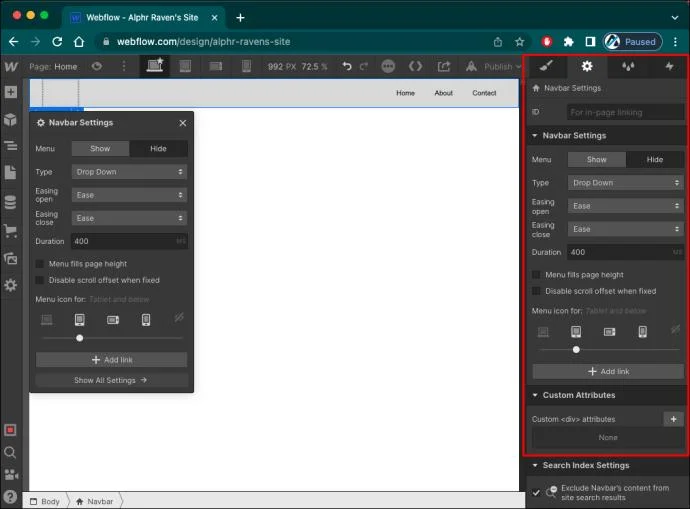Select Body in the breadcrumb bar
Screen dimensions: 690x509
(45, 502)
